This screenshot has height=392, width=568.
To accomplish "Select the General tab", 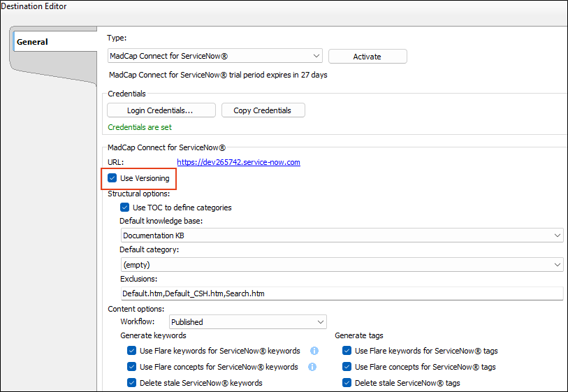I will coord(33,42).
